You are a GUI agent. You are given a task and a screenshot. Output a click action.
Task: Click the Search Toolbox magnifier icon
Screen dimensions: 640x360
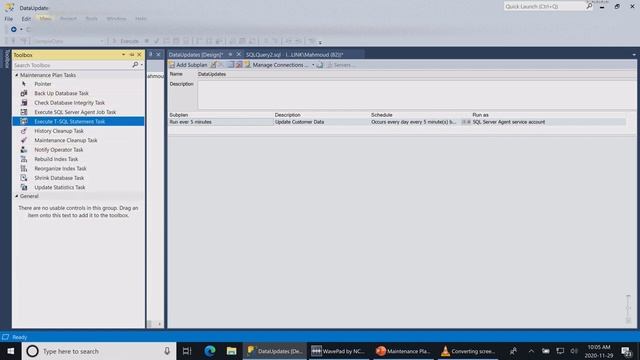(x=135, y=65)
